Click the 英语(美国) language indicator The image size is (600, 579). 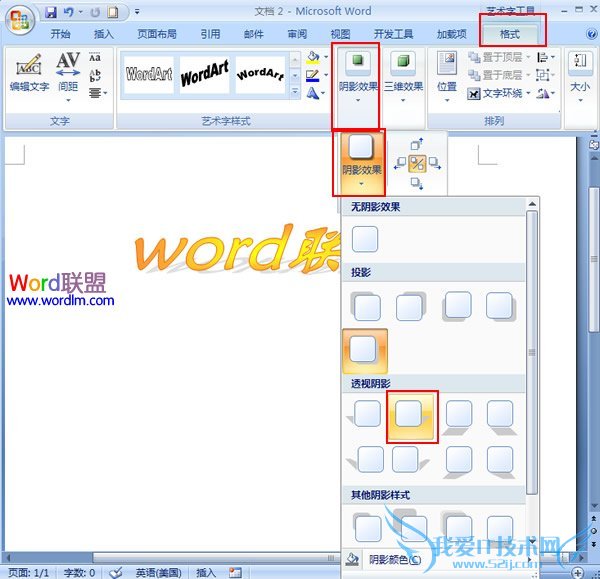(158, 573)
